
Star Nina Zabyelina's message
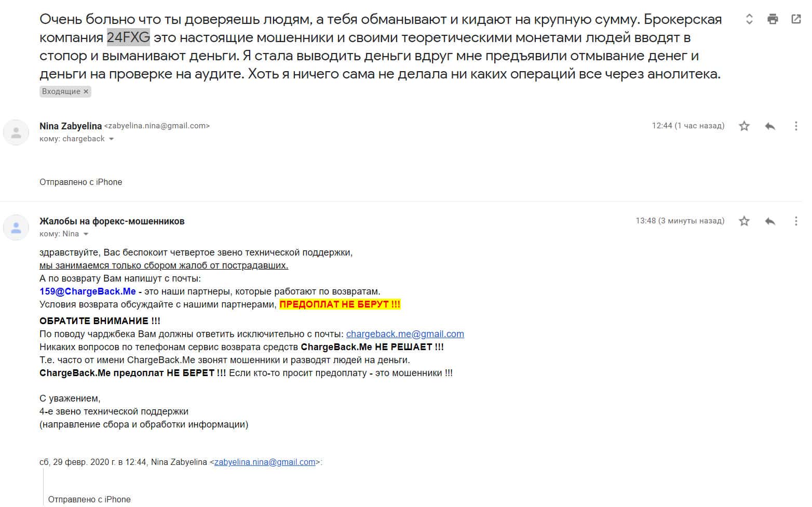744,126
